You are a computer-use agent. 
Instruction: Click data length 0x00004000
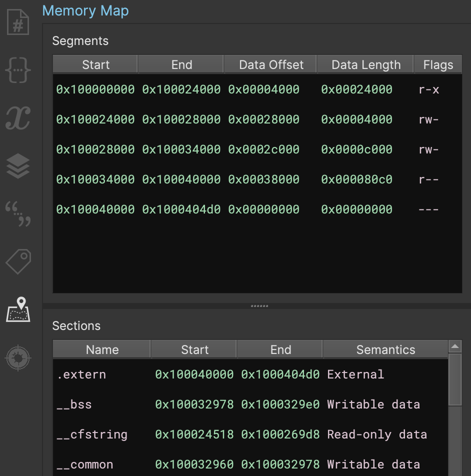pyautogui.click(x=356, y=119)
